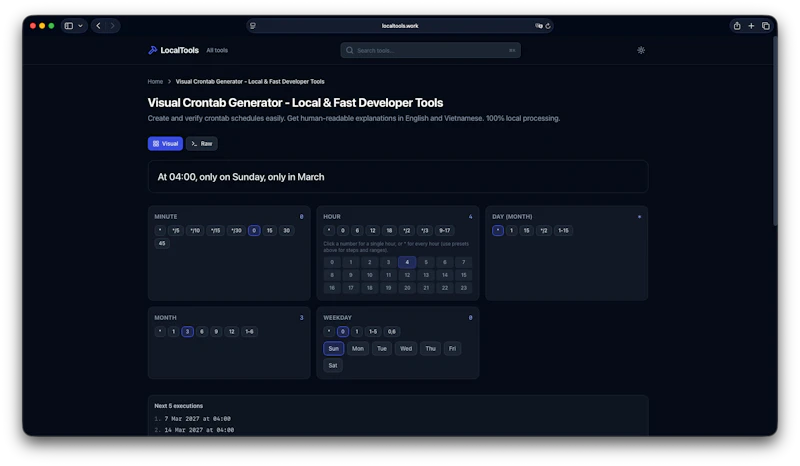This screenshot has width=800, height=466.
Task: Select the */10 minute preset
Action: click(x=195, y=230)
